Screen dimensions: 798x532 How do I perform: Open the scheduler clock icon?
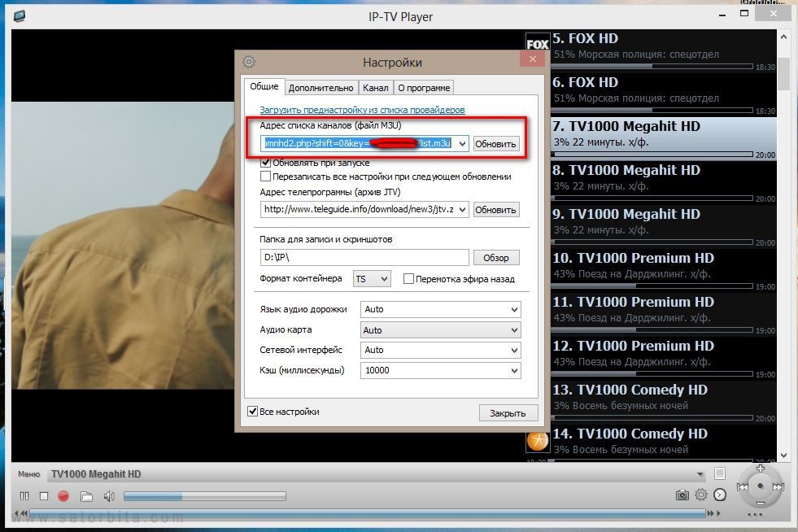point(720,495)
